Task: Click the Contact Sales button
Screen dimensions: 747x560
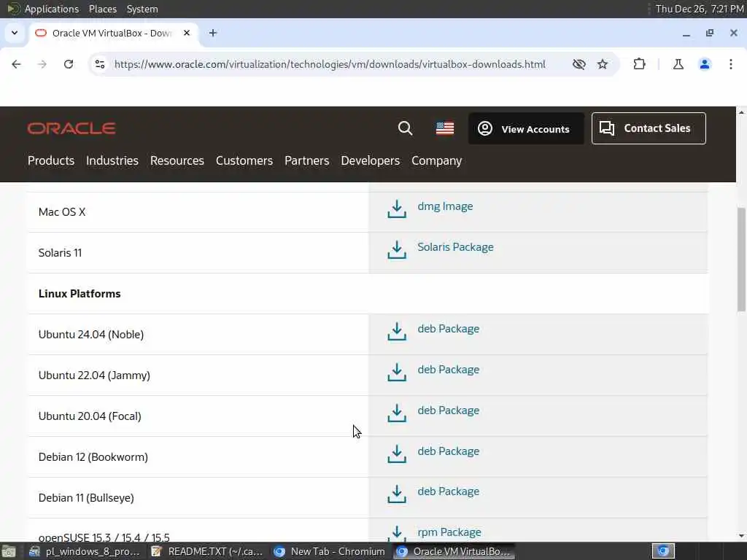Action: 649,128
